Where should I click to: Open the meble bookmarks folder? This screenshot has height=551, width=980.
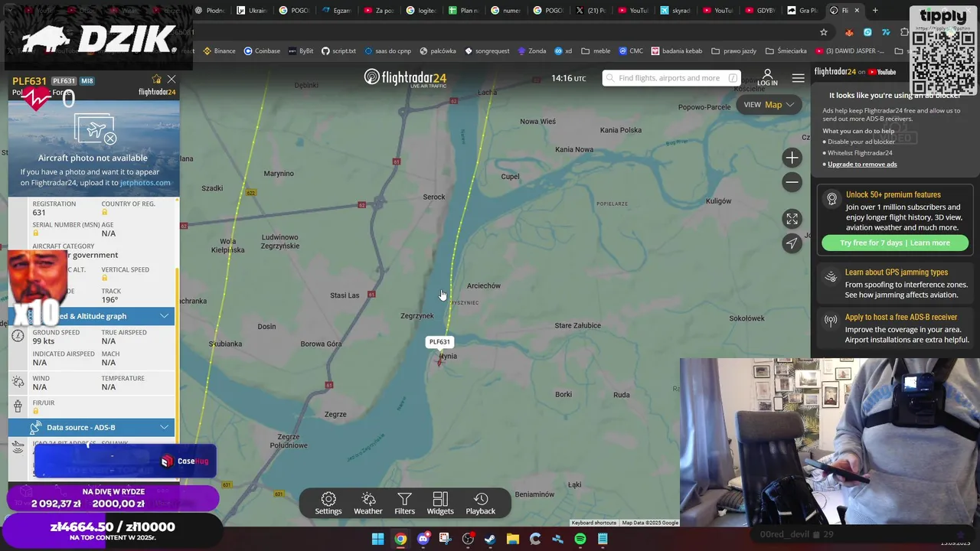(x=596, y=51)
